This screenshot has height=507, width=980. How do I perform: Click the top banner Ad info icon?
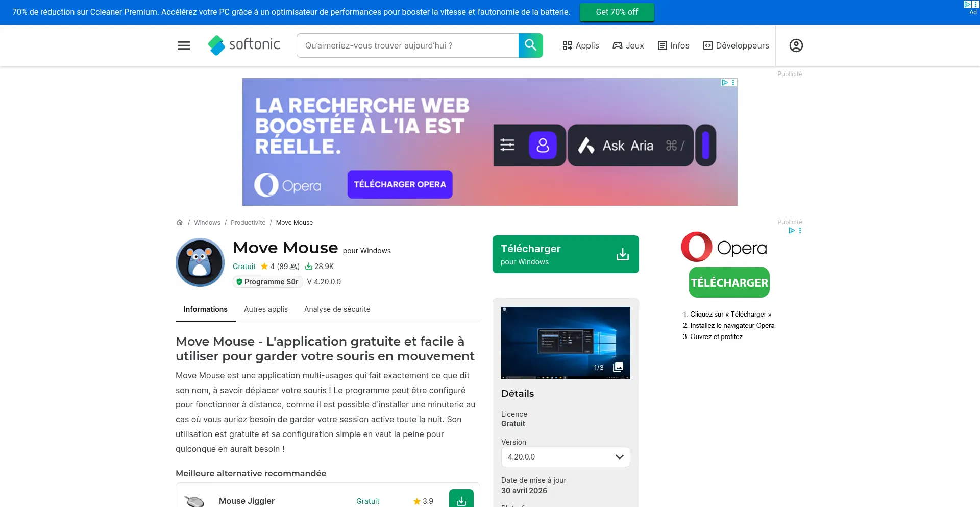[967, 4]
